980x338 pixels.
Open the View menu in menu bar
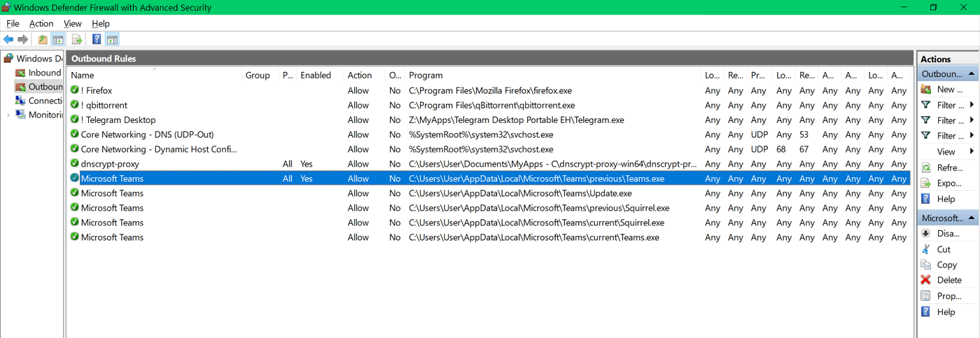[x=73, y=24]
